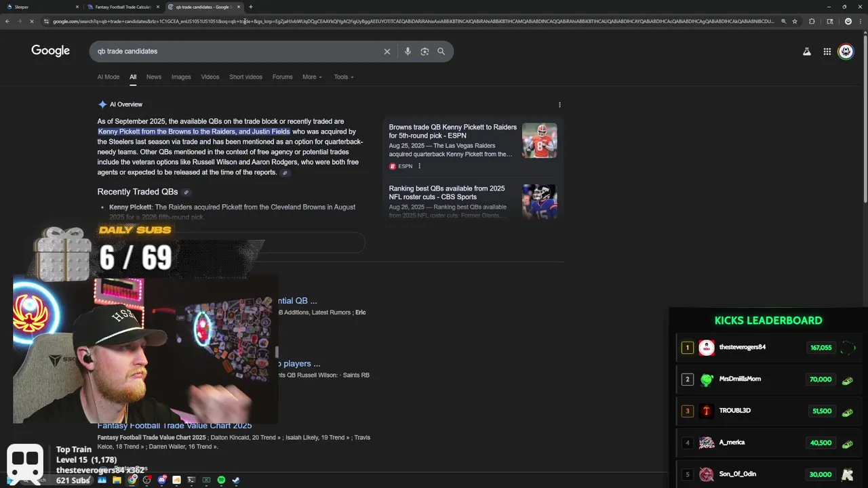Viewport: 868px width, 488px height.
Task: Open Fantasy Football Trade Value Chart 2025 result
Action: (174, 426)
